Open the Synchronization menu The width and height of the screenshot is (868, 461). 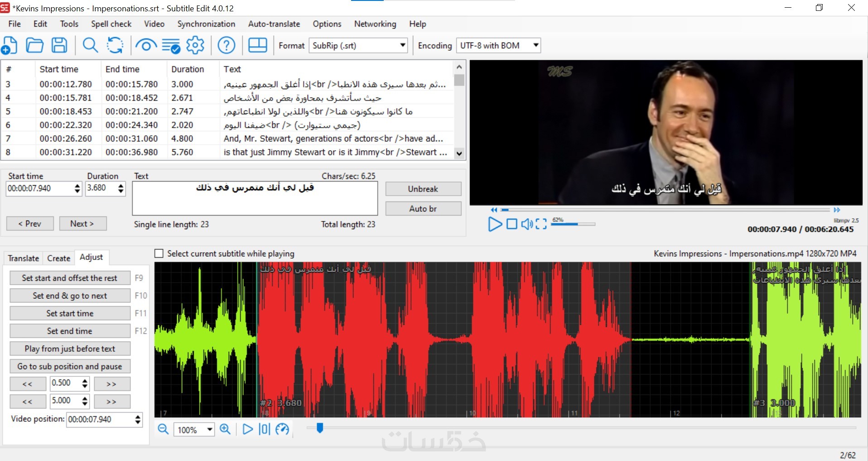tap(206, 24)
